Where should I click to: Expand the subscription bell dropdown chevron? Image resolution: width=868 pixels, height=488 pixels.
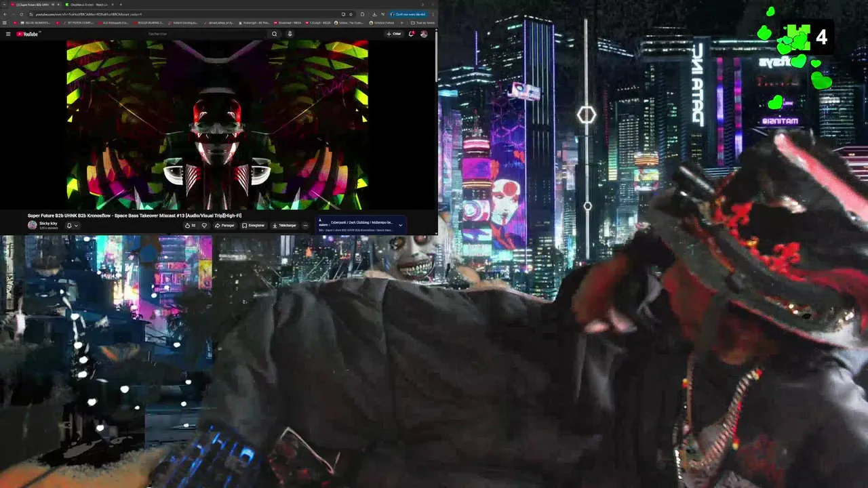pos(76,226)
